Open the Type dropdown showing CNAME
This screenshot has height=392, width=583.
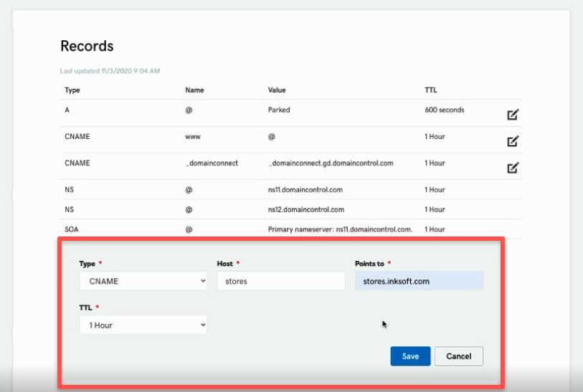pyautogui.click(x=143, y=281)
